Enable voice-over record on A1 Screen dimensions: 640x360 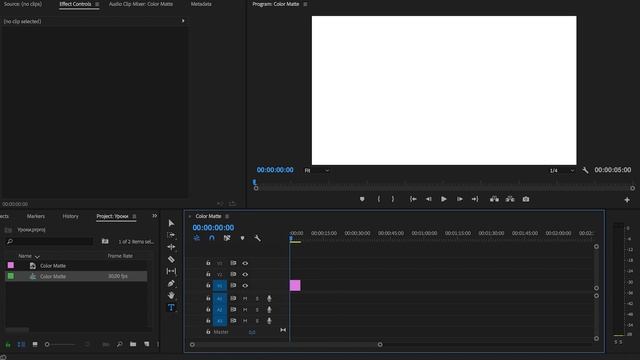tap(269, 298)
